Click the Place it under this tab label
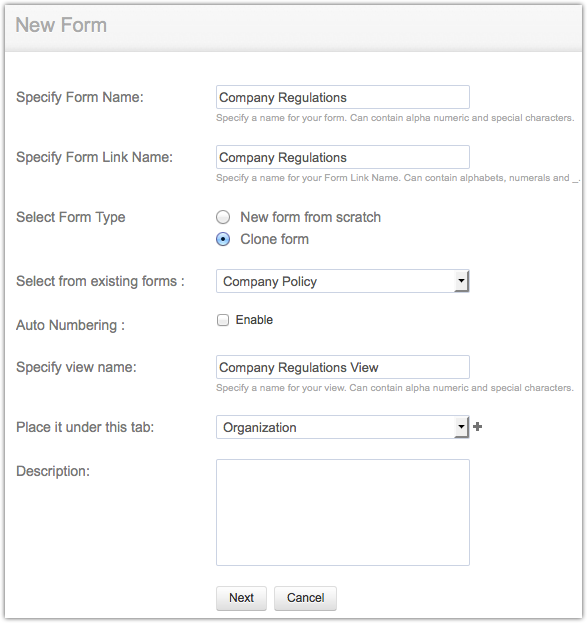This screenshot has width=587, height=623. [x=85, y=427]
